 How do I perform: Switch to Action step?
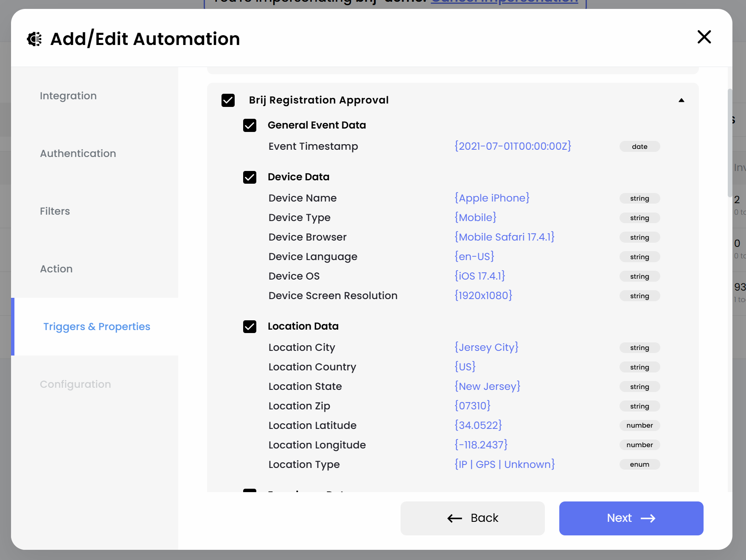56,269
